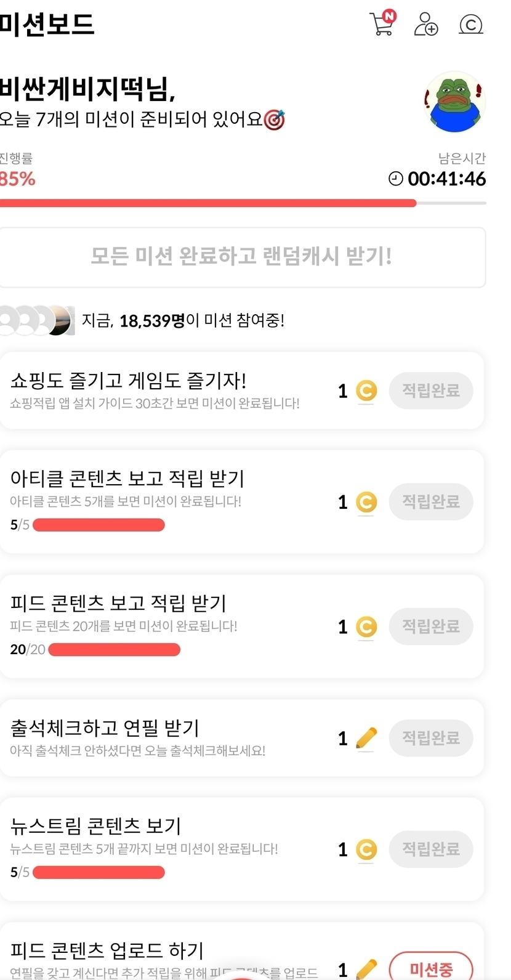Viewport: 511px width, 980px height.
Task: Click the overall 85% mission progress bar
Action: point(243,203)
